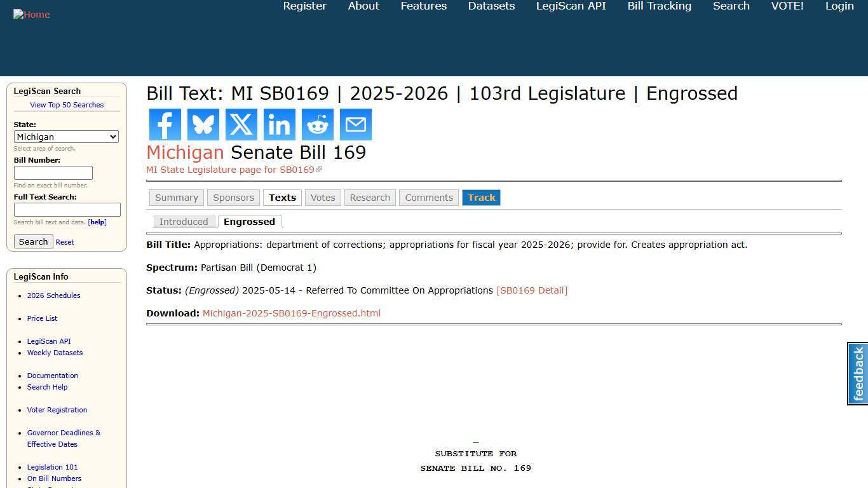Click the LegiScan Home logo
This screenshot has width=868, height=488.
pos(31,14)
